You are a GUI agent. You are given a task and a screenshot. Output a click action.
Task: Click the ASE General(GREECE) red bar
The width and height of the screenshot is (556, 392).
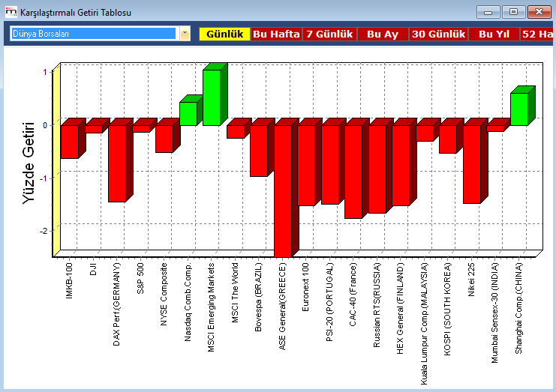(283, 191)
